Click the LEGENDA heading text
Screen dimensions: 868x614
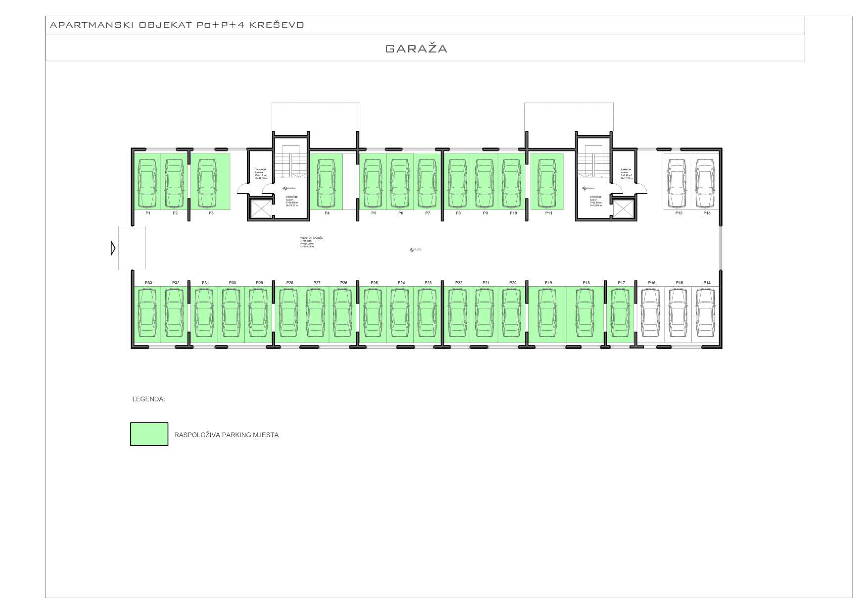click(149, 399)
